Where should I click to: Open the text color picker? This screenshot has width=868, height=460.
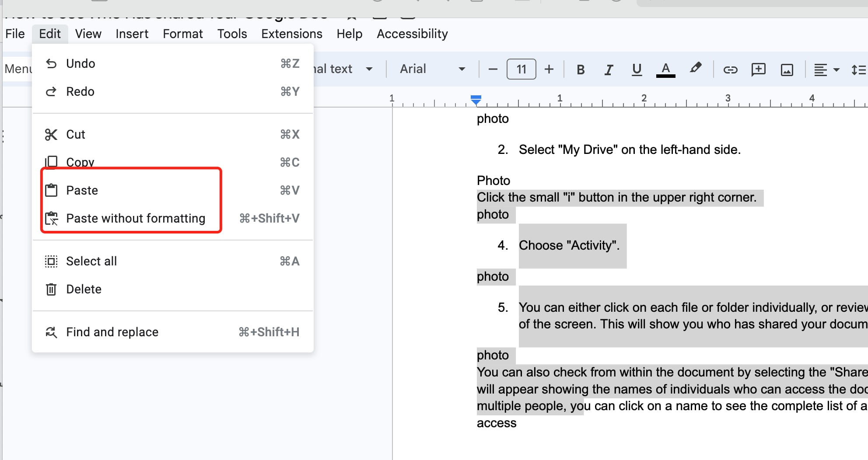pyautogui.click(x=665, y=70)
